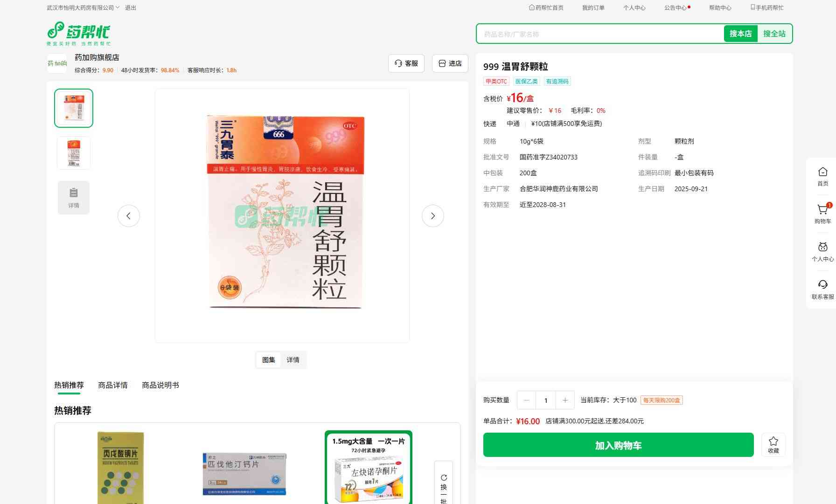Show previous product image with left arrow
Image resolution: width=836 pixels, height=504 pixels.
[x=129, y=216]
